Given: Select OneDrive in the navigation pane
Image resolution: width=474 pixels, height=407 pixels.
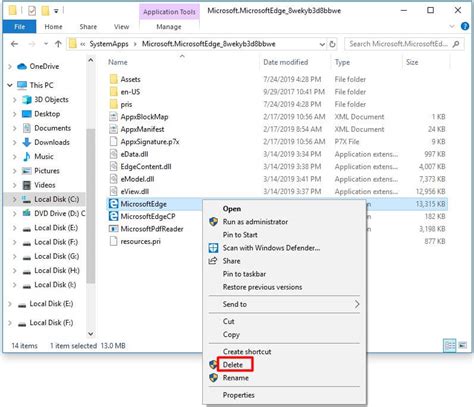Looking at the screenshot, I should pyautogui.click(x=44, y=66).
